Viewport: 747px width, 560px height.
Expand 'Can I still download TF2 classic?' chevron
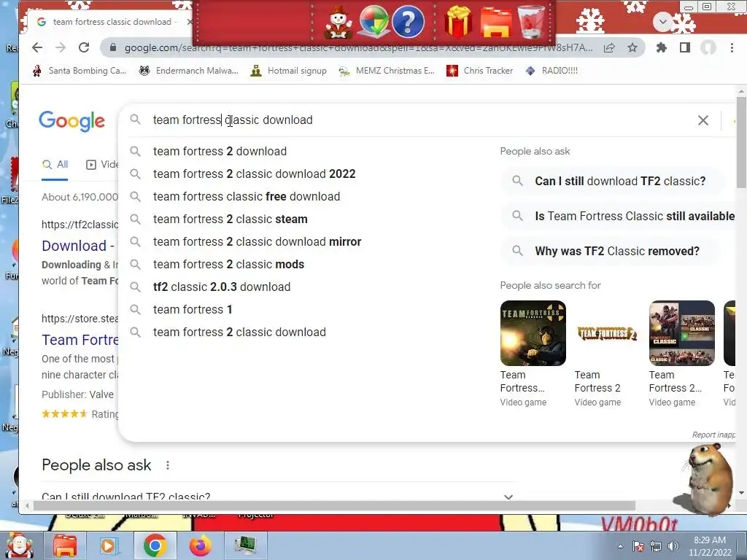(x=508, y=497)
